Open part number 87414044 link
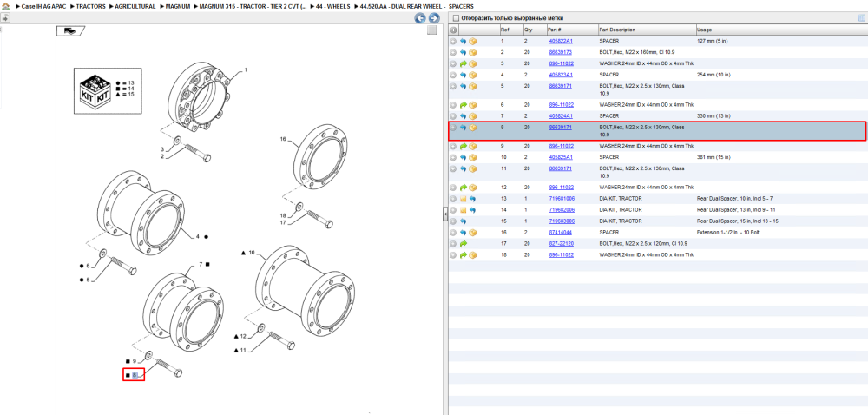868x415 pixels. (x=560, y=233)
